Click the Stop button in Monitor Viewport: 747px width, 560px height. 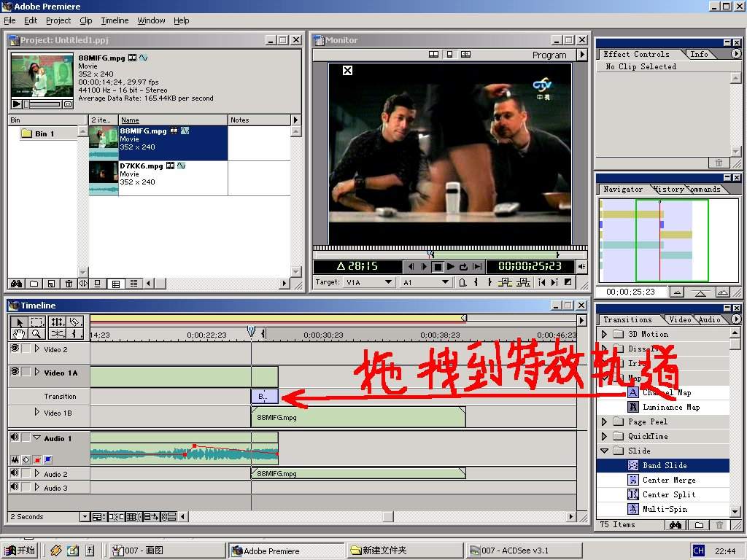[x=438, y=267]
